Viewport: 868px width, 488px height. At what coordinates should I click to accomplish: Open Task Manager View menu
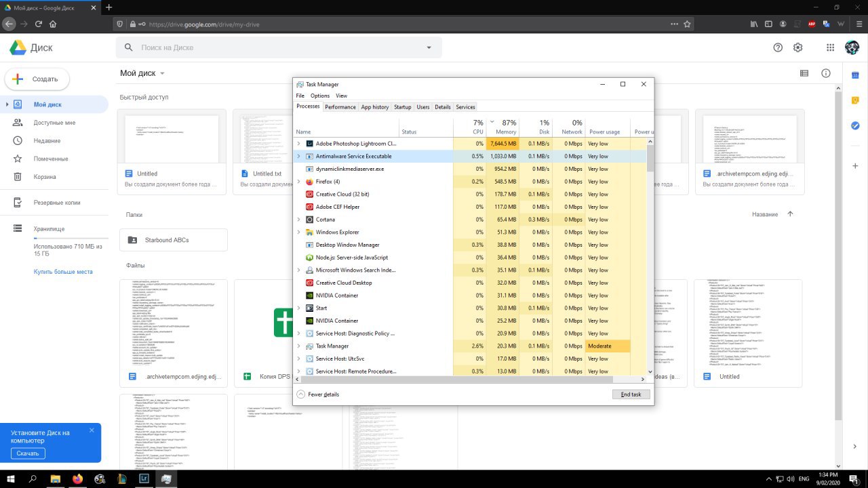point(341,96)
